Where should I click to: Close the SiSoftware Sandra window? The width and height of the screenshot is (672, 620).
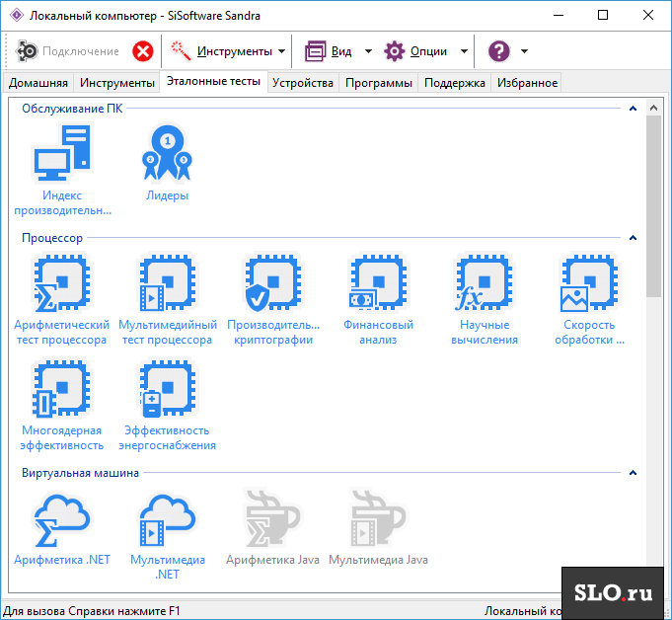648,16
